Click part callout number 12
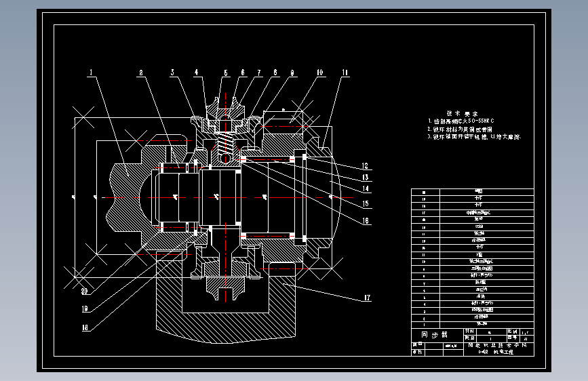Screen dimensions: 588x381 point(366,165)
